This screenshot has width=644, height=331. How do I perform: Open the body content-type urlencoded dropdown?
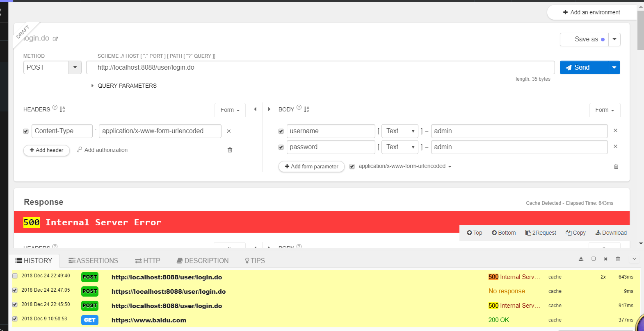[405, 166]
